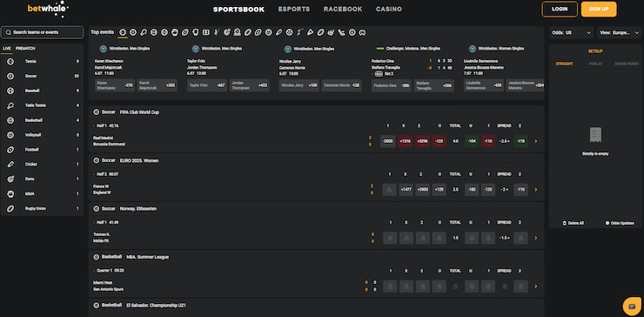The height and width of the screenshot is (317, 644).
Task: Open Tennis in the live sports sidebar
Action: point(43,61)
